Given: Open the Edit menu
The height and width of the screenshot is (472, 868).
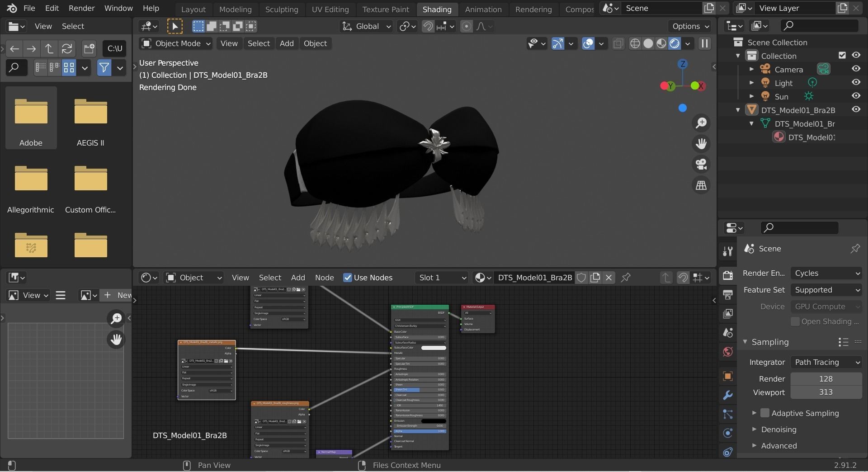Looking at the screenshot, I should tap(52, 8).
